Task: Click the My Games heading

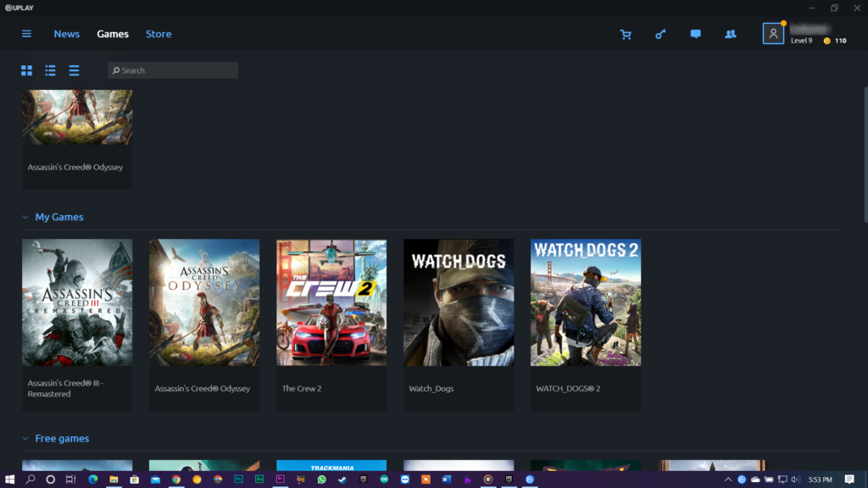Action: click(x=59, y=217)
